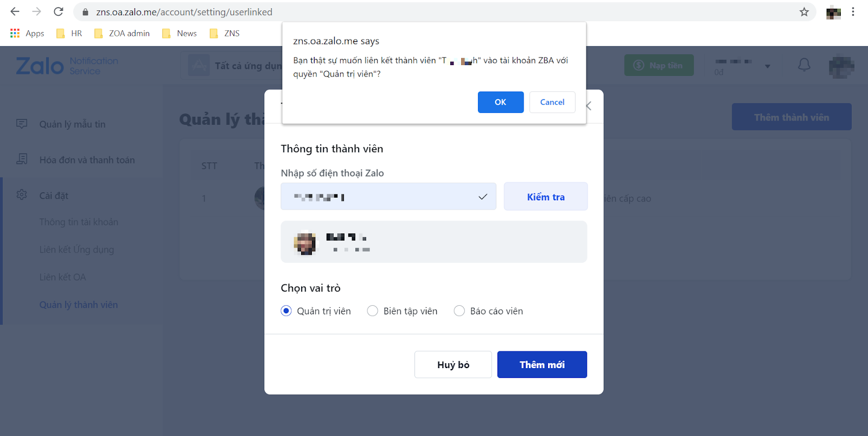This screenshot has height=436, width=868.
Task: Open Liên kết Ứng dụng submenu
Action: (x=76, y=250)
